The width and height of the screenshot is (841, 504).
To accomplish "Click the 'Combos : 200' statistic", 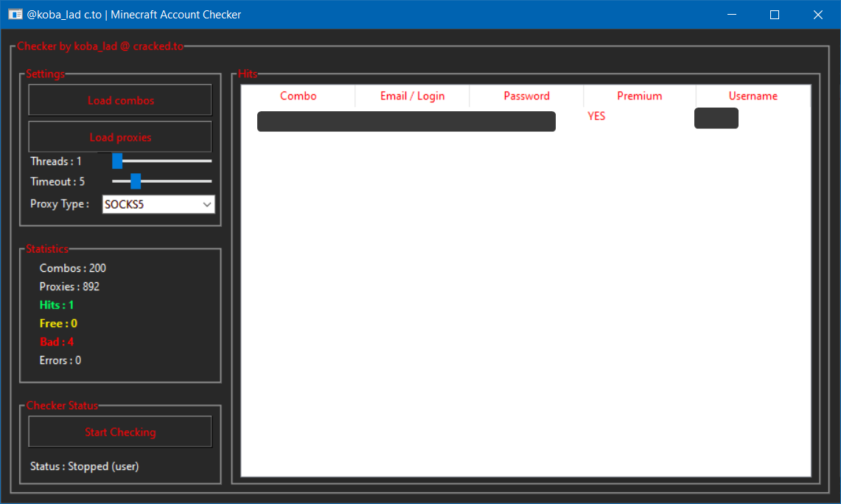I will click(72, 268).
